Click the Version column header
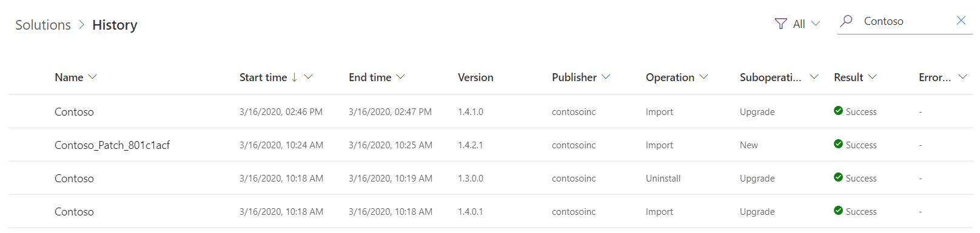 (x=475, y=77)
